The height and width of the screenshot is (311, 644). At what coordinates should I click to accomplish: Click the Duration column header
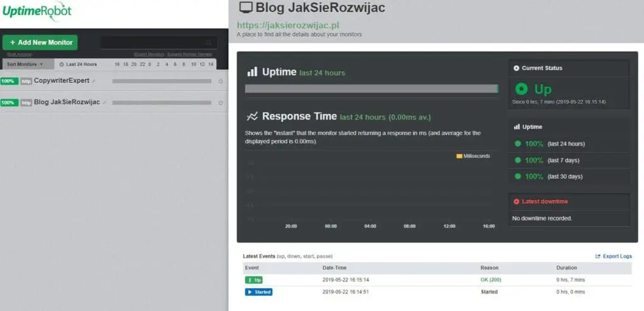[567, 268]
